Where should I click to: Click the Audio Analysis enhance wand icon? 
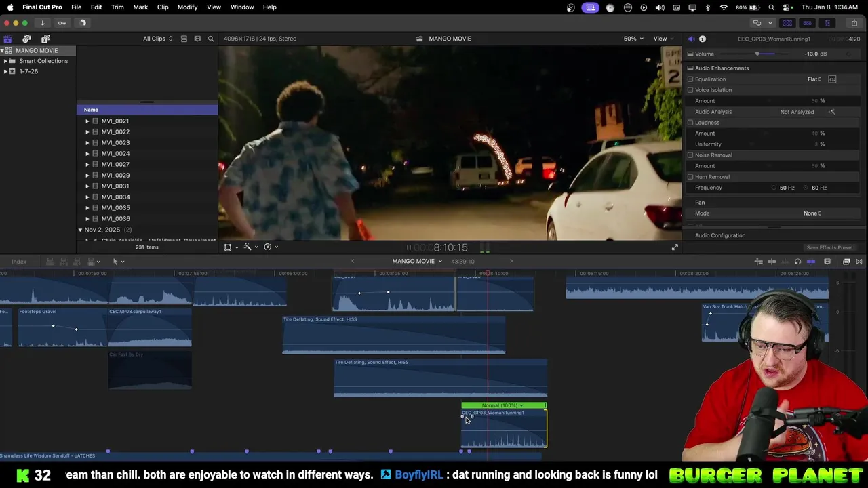pos(832,112)
